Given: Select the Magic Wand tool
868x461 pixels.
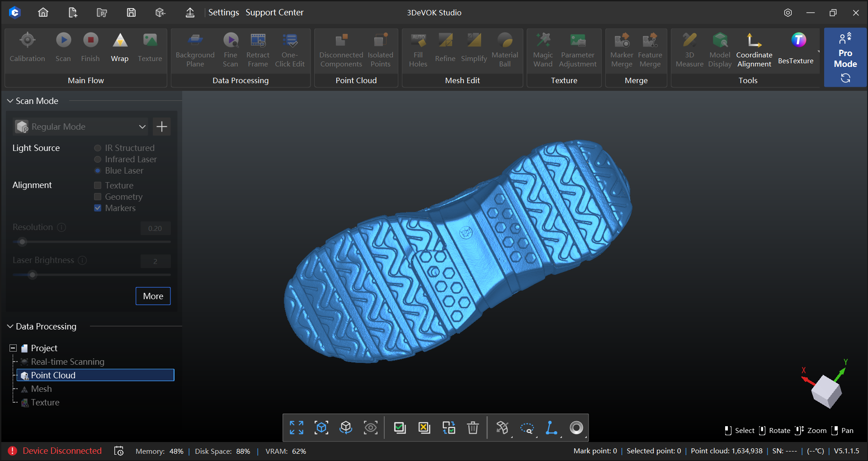Looking at the screenshot, I should coord(543,50).
